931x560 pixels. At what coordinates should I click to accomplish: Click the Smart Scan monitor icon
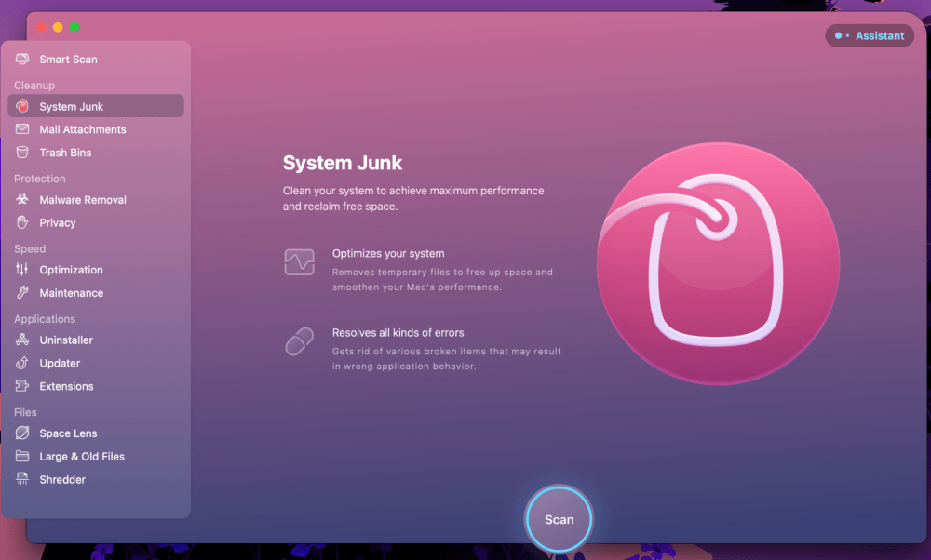[22, 59]
